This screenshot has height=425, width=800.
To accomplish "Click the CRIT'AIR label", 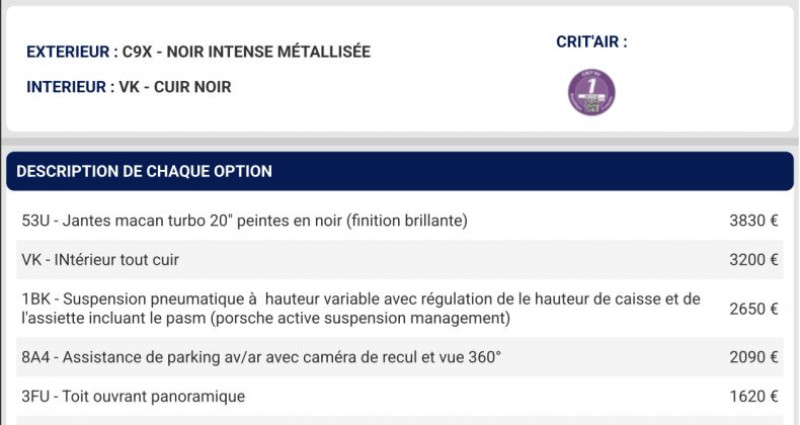I will click(x=591, y=42).
